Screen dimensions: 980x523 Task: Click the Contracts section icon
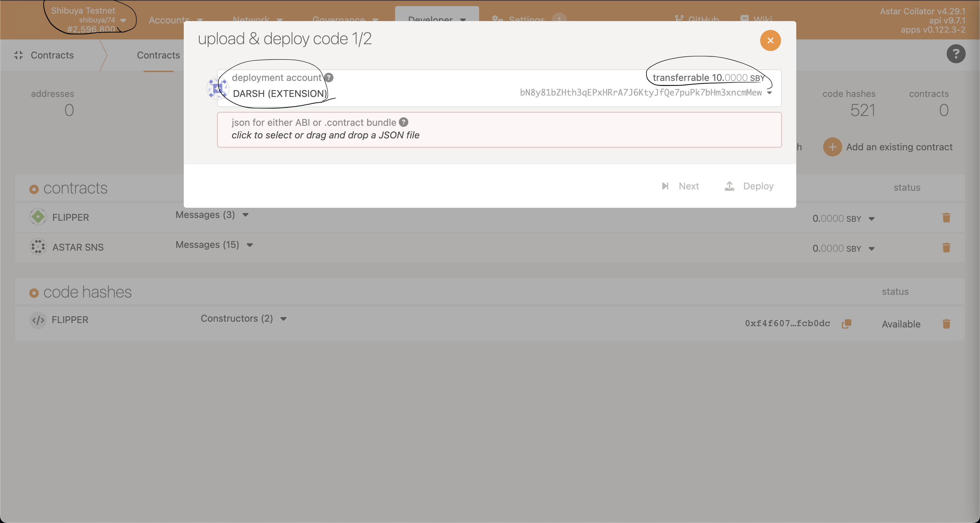[x=18, y=55]
